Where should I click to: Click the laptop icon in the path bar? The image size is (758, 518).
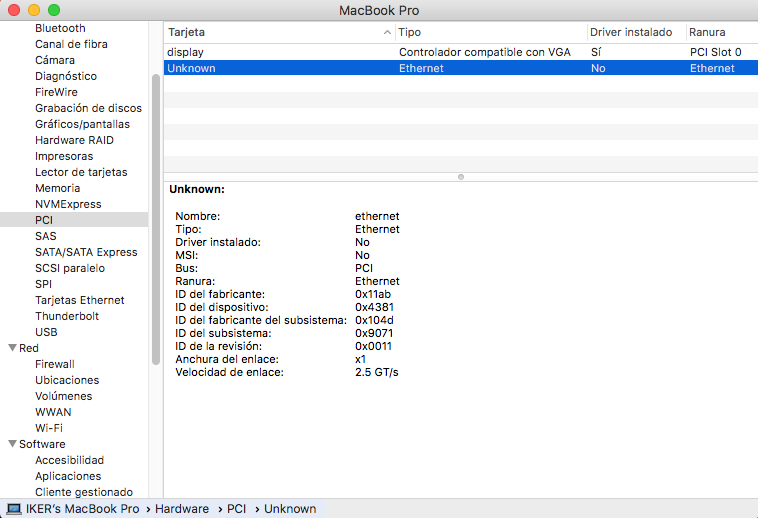pos(14,509)
